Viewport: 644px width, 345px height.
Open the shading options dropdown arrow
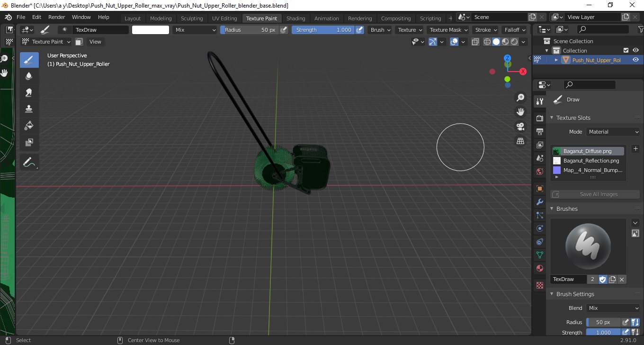[x=523, y=42]
